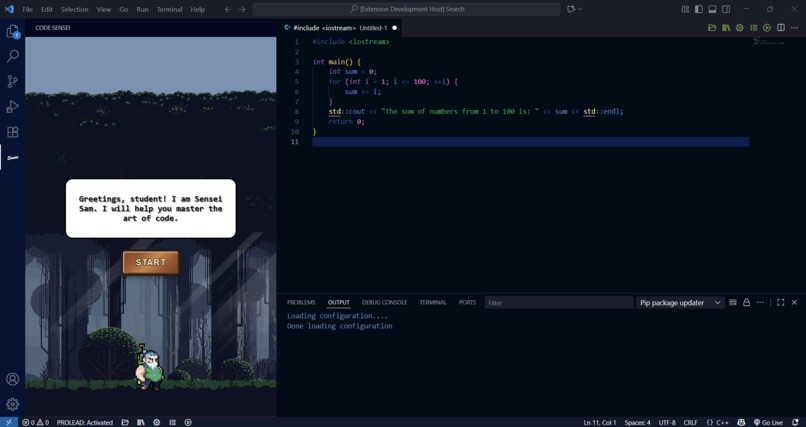Viewport: 806px width, 427px height.
Task: Open the Edit menu
Action: [x=47, y=9]
